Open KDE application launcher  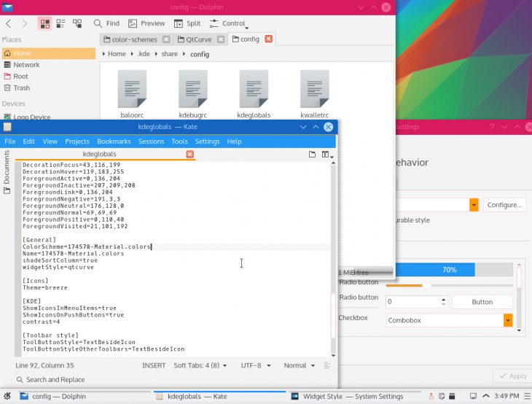[x=7, y=396]
